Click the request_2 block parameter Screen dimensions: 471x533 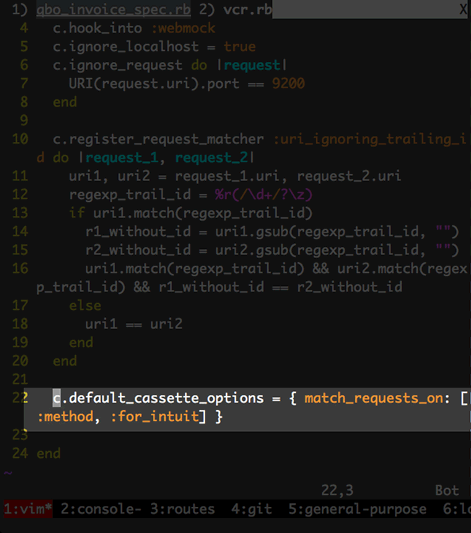coord(211,158)
